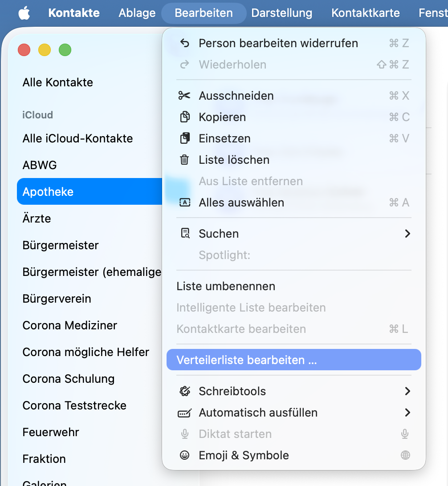Open the Apple menu
Image resolution: width=448 pixels, height=486 pixels.
point(24,13)
